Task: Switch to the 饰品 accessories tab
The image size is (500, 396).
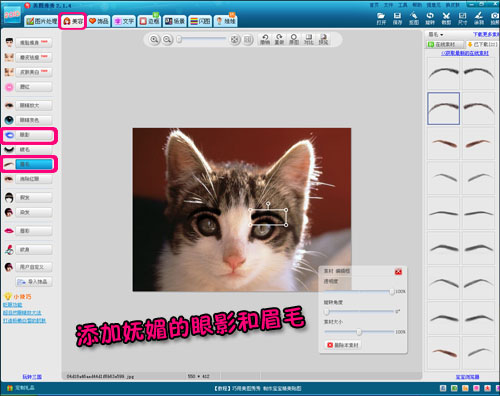Action: (99, 21)
